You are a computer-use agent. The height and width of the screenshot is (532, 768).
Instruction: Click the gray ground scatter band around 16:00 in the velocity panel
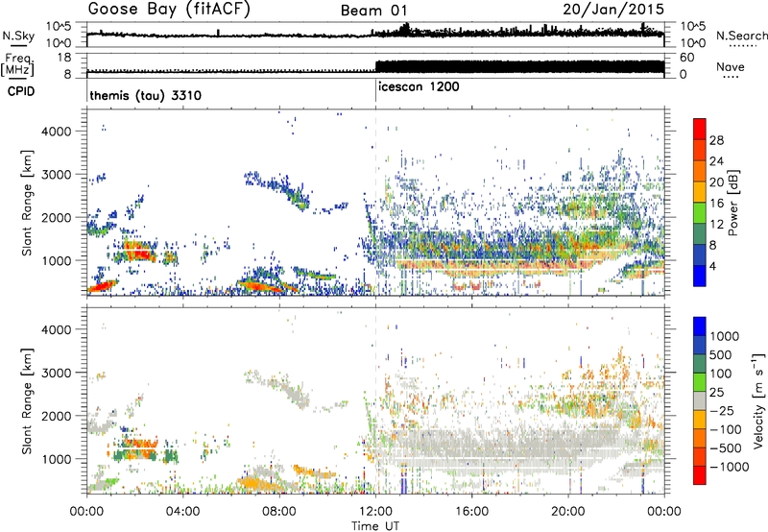[x=490, y=449]
